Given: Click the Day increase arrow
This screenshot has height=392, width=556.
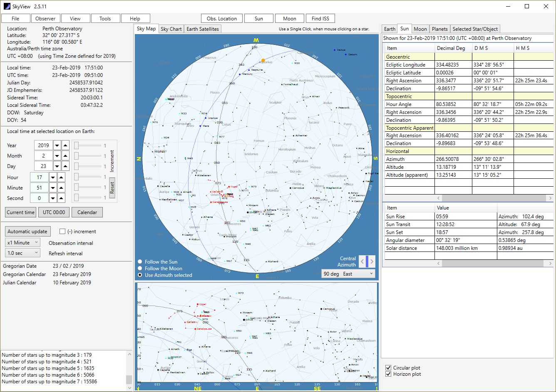Looking at the screenshot, I should point(65,166).
